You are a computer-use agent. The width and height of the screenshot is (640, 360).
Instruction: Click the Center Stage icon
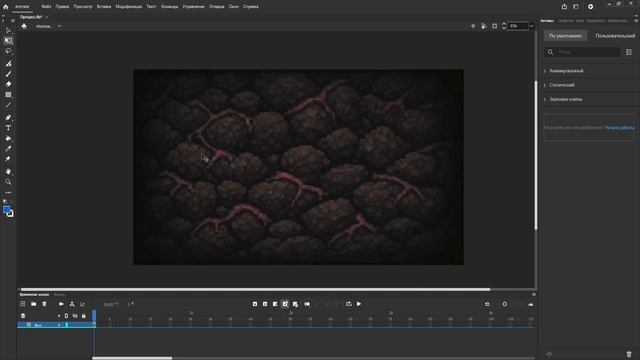click(x=473, y=26)
